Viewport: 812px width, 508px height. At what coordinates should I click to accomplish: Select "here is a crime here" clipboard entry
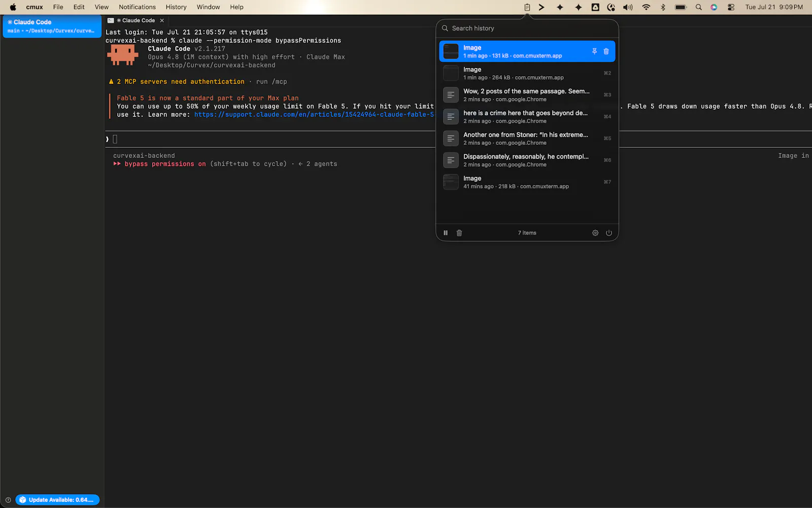527,117
